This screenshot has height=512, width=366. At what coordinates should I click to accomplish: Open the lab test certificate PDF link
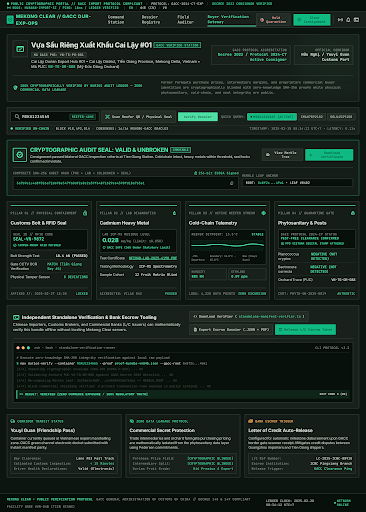point(153,258)
